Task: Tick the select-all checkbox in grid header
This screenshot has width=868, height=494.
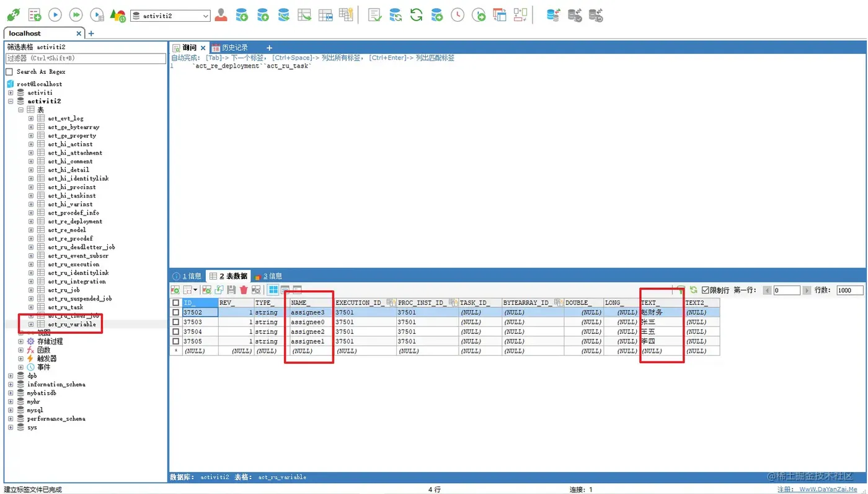Action: tap(175, 303)
